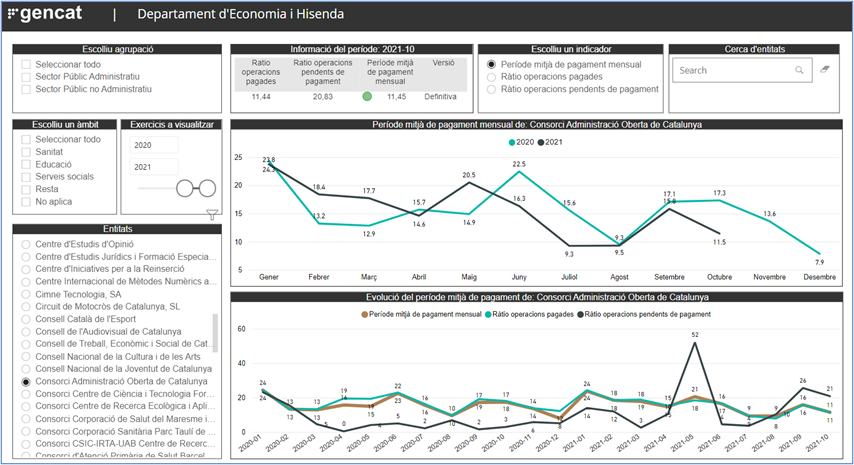Toggle the Educació checkbox
The width and height of the screenshot is (854, 465).
pos(26,164)
